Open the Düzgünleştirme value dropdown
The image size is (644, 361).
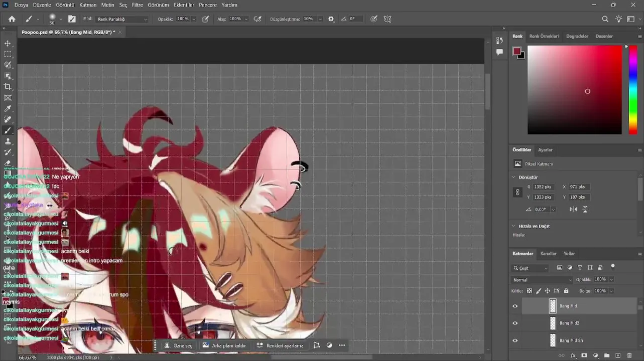(x=320, y=19)
